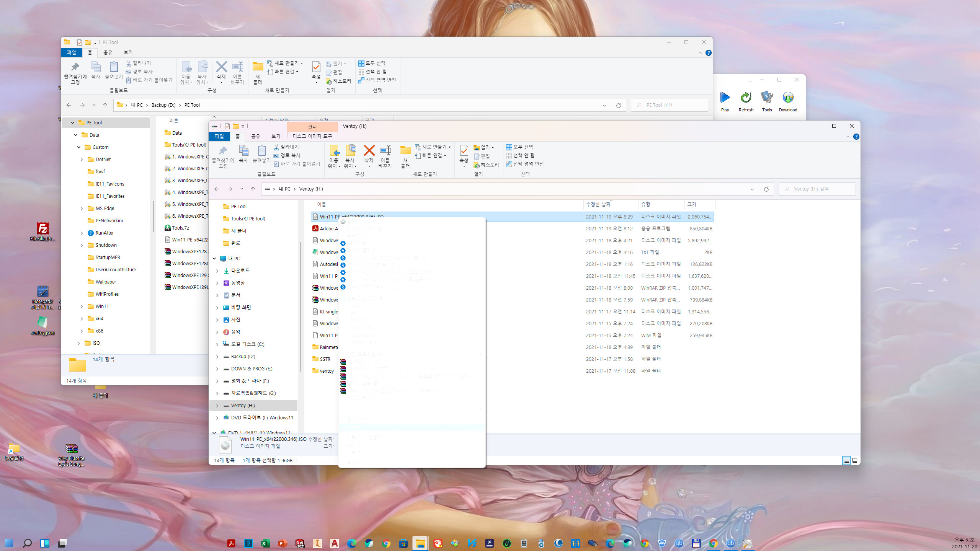Select Wallpaper folder in PE Tool tree
This screenshot has width=980, height=551.
tap(106, 282)
